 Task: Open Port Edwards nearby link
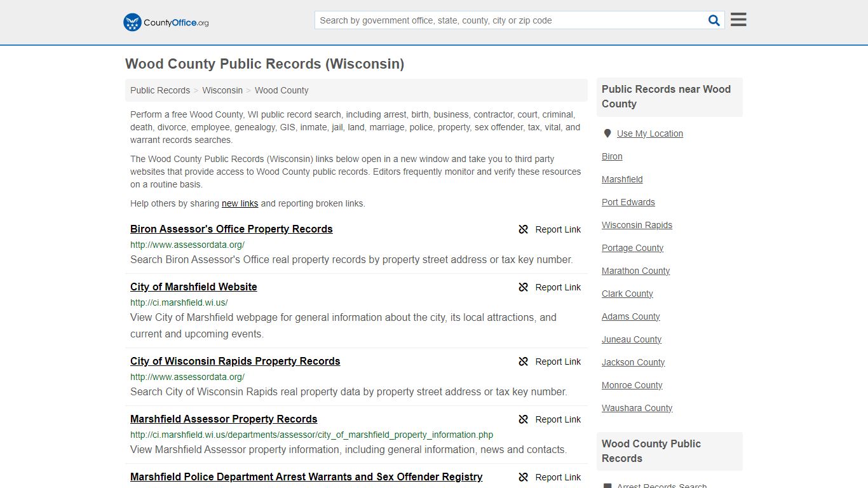[x=628, y=202]
